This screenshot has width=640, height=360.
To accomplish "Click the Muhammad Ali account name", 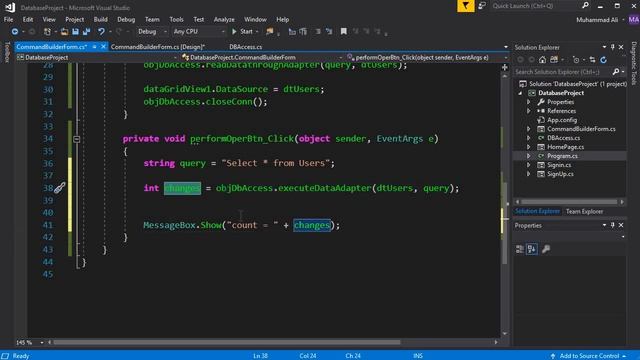I will (597, 20).
